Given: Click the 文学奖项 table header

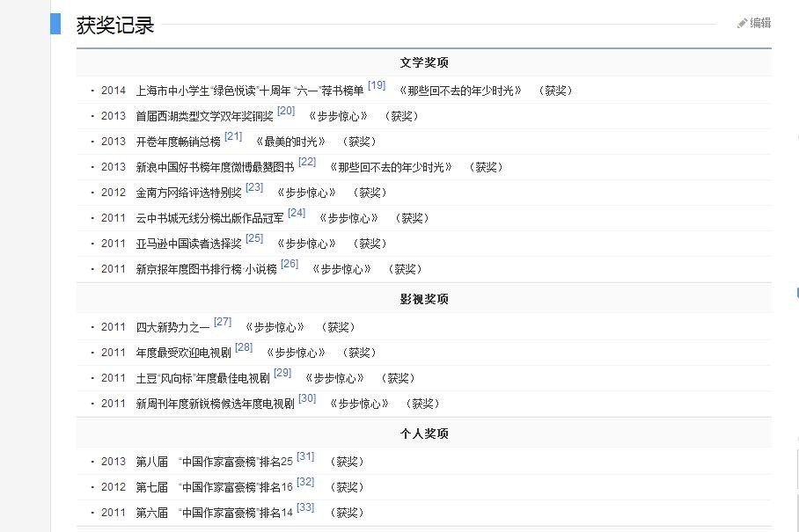Looking at the screenshot, I should (424, 62).
